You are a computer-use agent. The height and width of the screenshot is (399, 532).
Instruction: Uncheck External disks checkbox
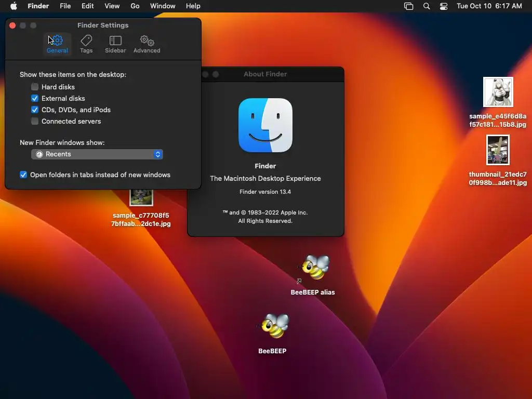35,98
